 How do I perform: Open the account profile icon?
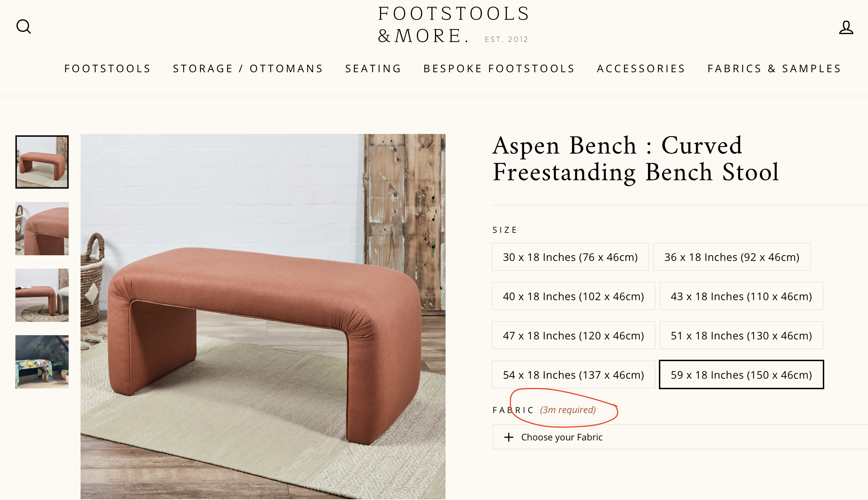(846, 27)
